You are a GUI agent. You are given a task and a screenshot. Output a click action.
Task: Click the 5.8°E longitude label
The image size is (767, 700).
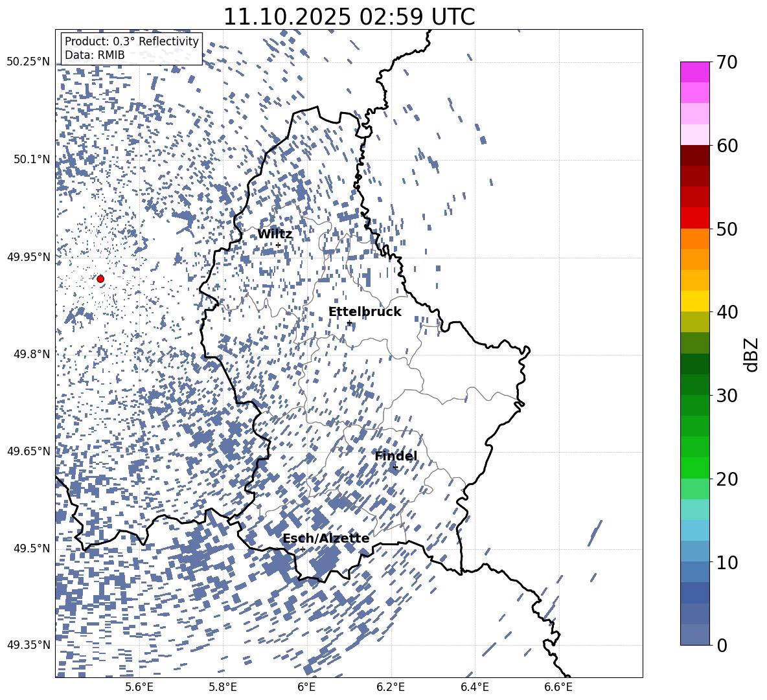point(223,687)
